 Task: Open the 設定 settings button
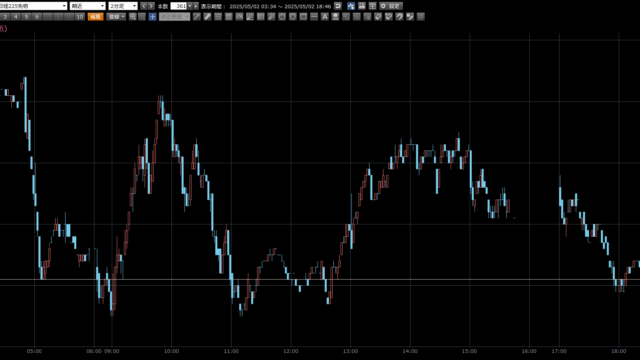point(391,6)
